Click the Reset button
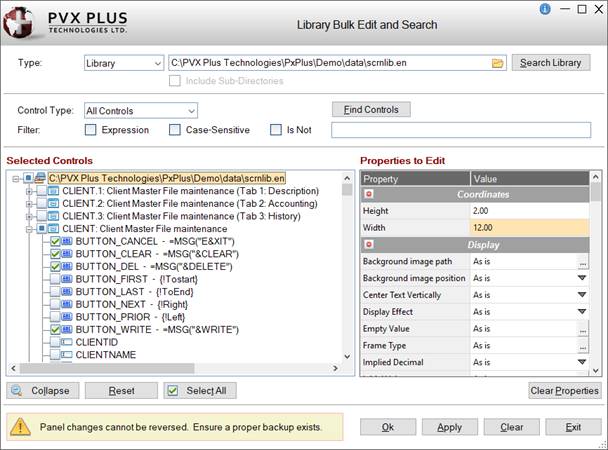 pyautogui.click(x=121, y=391)
